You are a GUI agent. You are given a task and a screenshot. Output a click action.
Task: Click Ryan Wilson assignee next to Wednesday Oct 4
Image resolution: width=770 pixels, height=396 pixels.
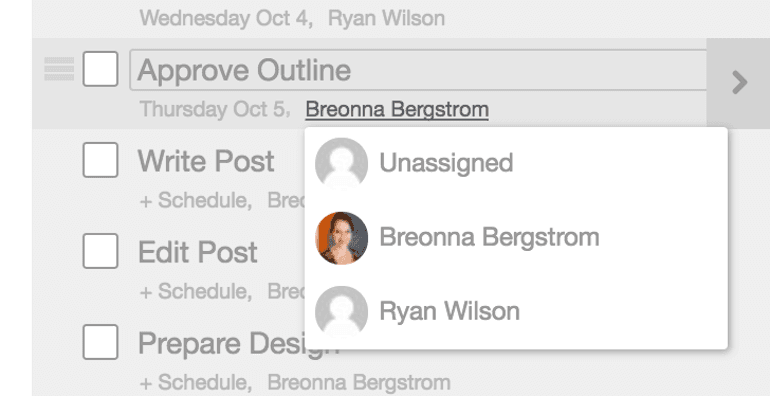click(386, 19)
